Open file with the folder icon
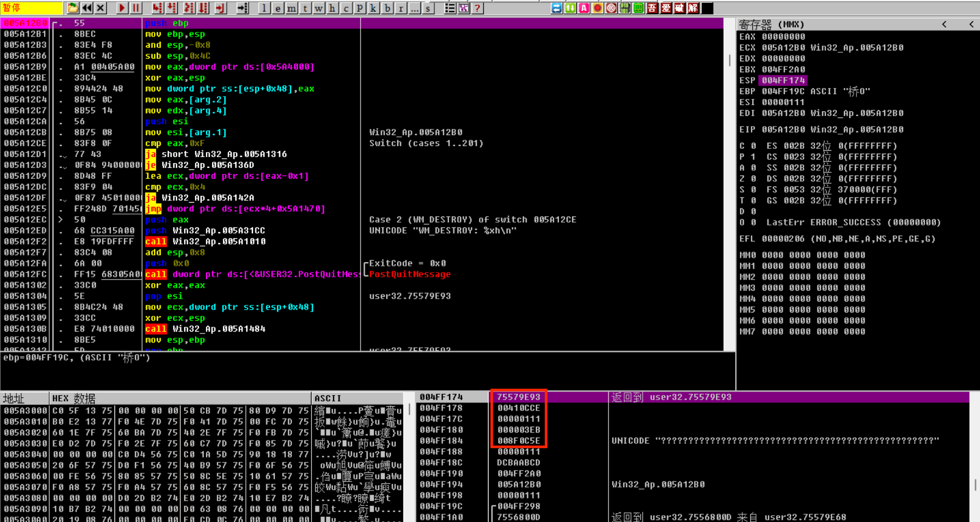Image resolution: width=980 pixels, height=522 pixels. click(x=73, y=8)
